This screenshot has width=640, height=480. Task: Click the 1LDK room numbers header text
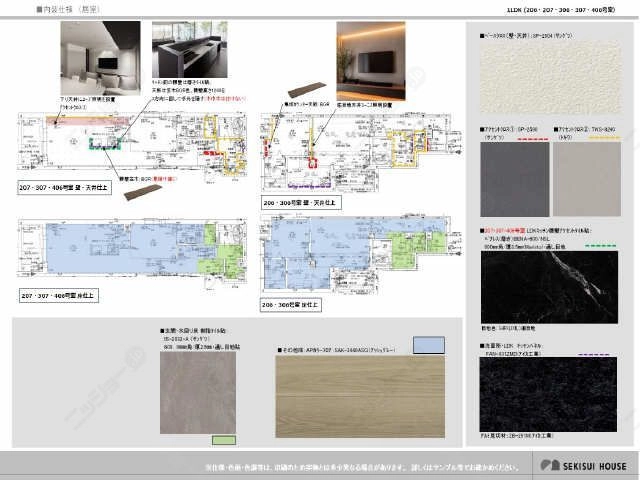pyautogui.click(x=561, y=9)
